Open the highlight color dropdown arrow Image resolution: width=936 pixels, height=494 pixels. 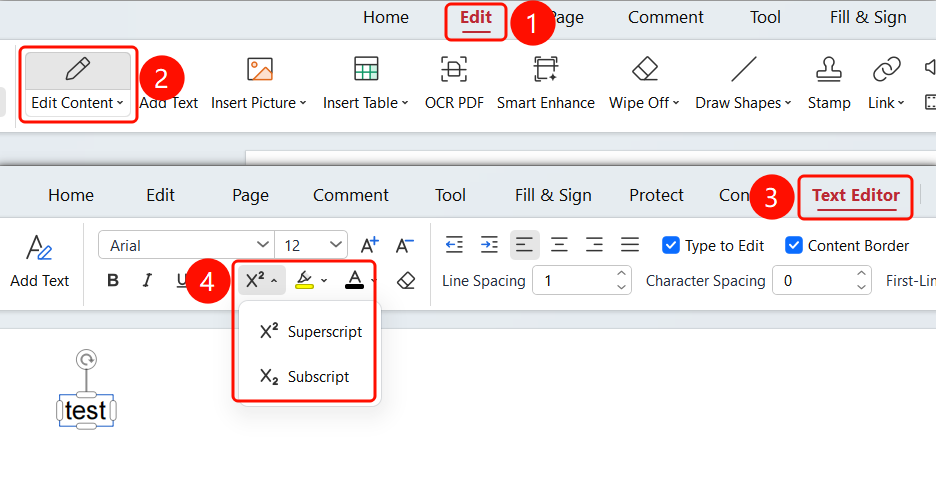(x=324, y=281)
